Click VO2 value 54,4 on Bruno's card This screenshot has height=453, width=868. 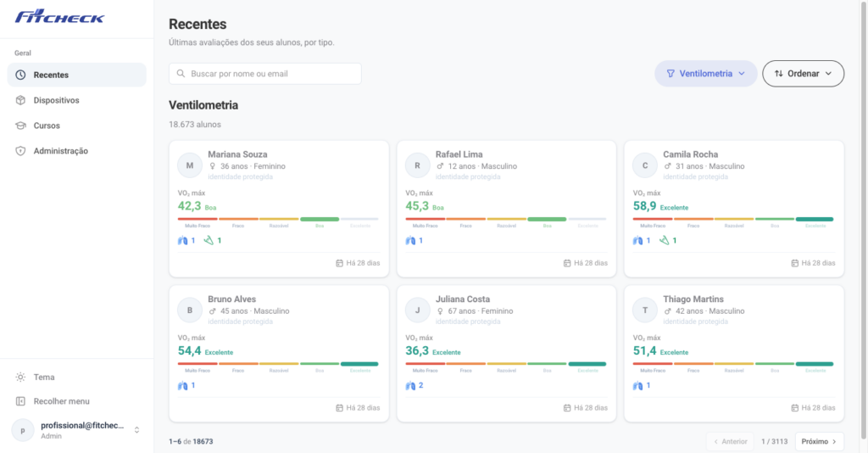pos(189,350)
